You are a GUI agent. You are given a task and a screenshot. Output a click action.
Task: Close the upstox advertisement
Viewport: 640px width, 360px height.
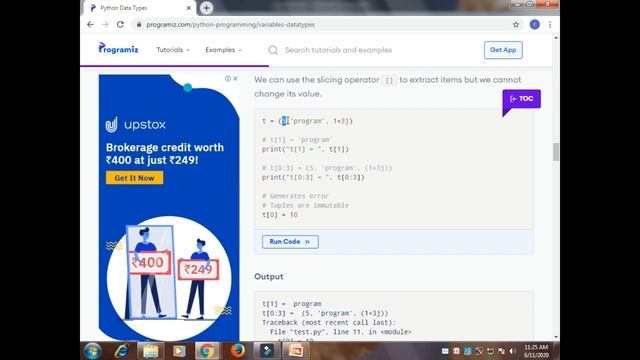[235, 78]
